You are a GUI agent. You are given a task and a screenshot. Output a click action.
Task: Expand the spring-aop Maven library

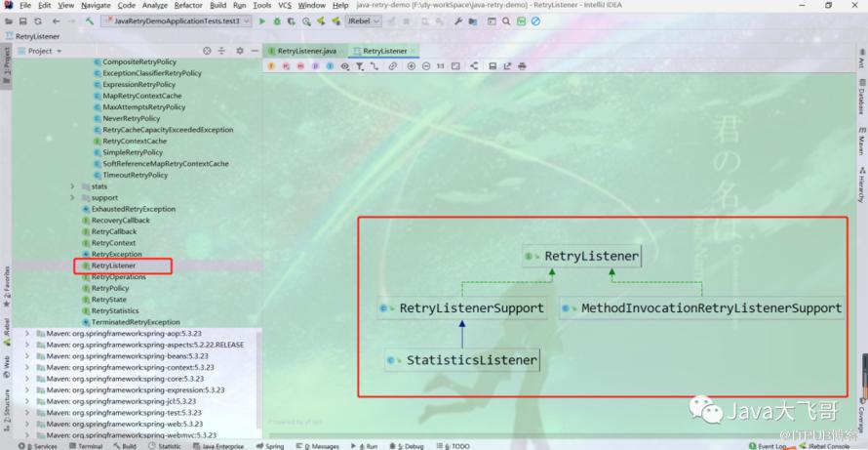(27, 333)
